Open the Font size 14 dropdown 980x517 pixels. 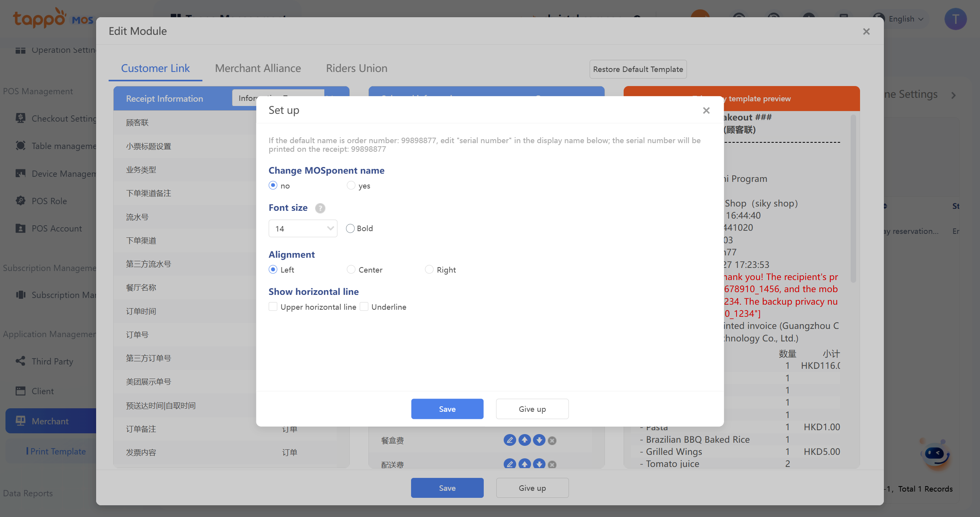point(303,228)
